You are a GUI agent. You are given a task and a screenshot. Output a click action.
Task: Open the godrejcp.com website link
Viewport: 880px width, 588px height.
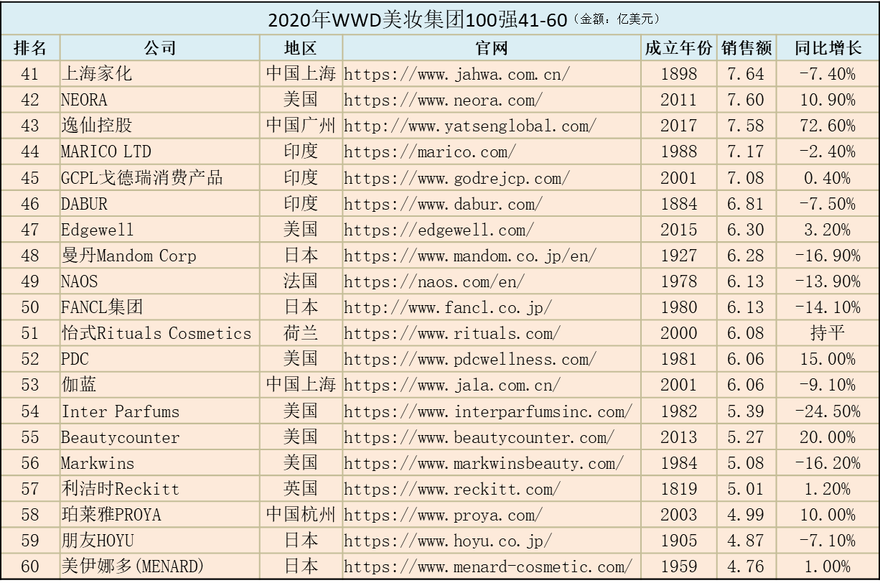[457, 177]
